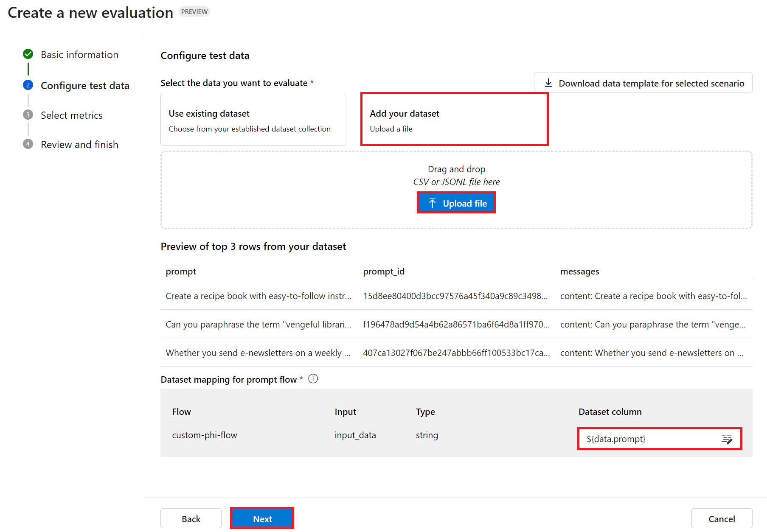Click the 'Flow' mapping column header
The width and height of the screenshot is (767, 532).
coord(181,412)
